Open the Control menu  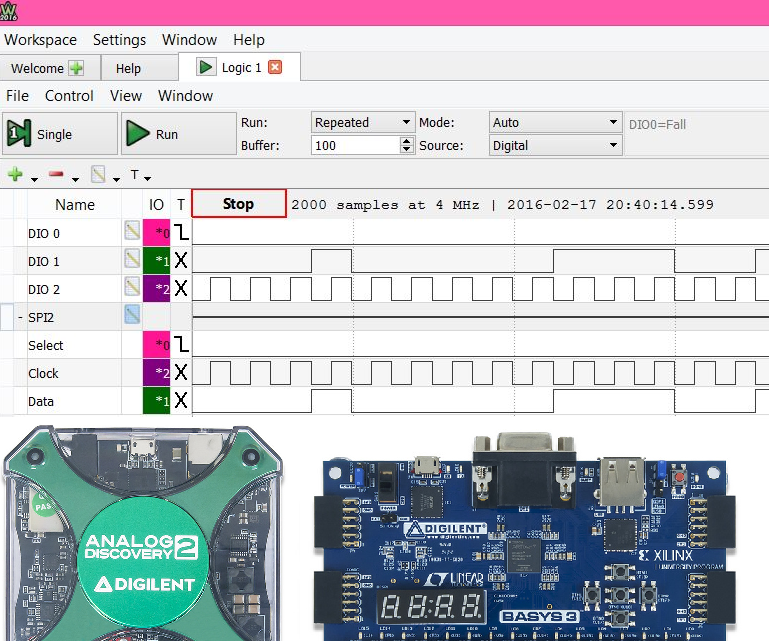point(69,96)
